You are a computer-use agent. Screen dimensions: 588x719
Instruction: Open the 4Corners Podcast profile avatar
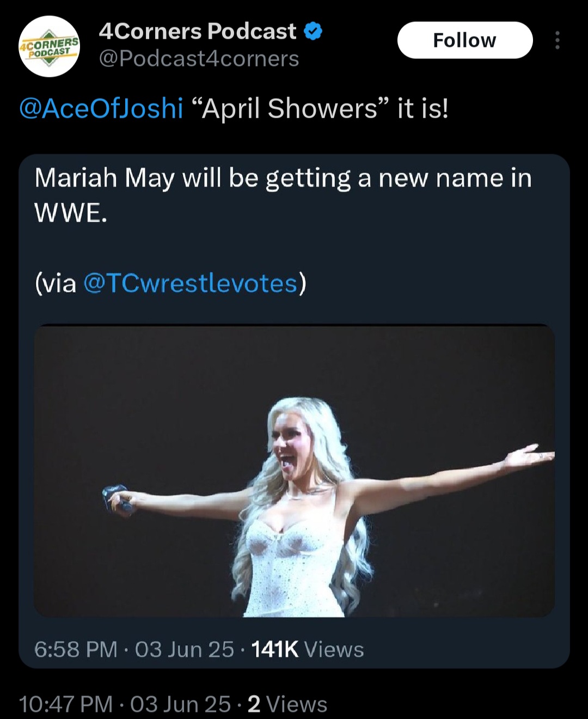(x=49, y=47)
